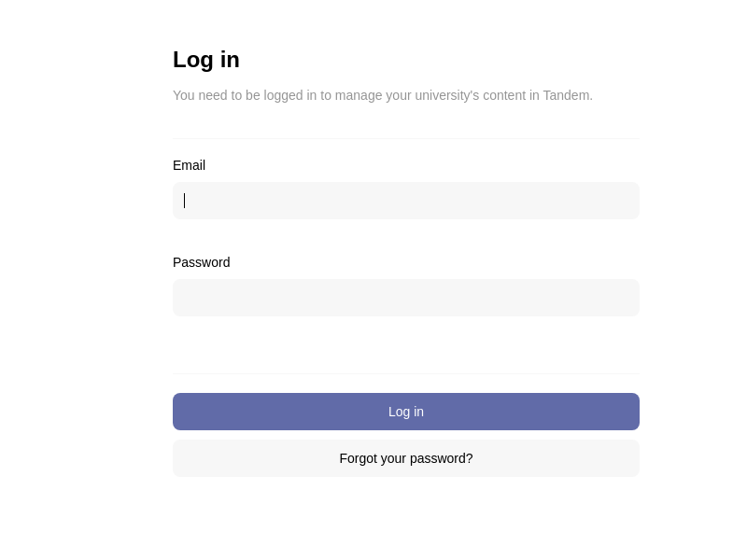The width and height of the screenshot is (747, 560).
Task: Click the sentence under the Log in heading
Action: [x=383, y=95]
